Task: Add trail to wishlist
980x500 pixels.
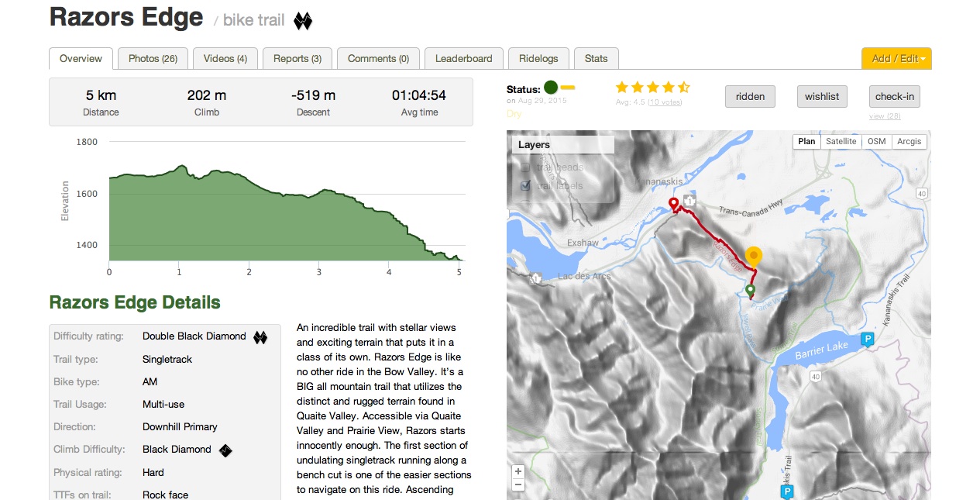Action: pyautogui.click(x=822, y=97)
